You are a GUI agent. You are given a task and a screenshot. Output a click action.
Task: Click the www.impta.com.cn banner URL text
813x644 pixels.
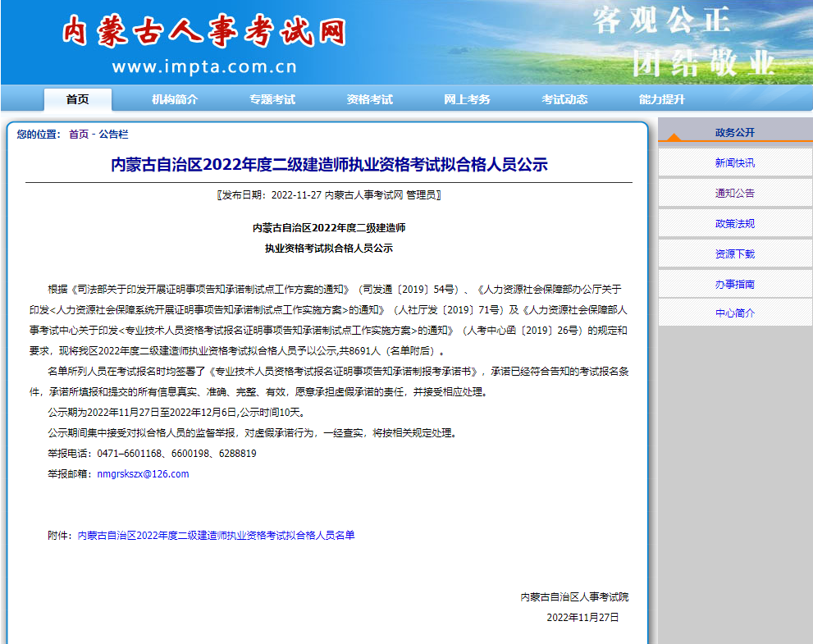[x=204, y=67]
